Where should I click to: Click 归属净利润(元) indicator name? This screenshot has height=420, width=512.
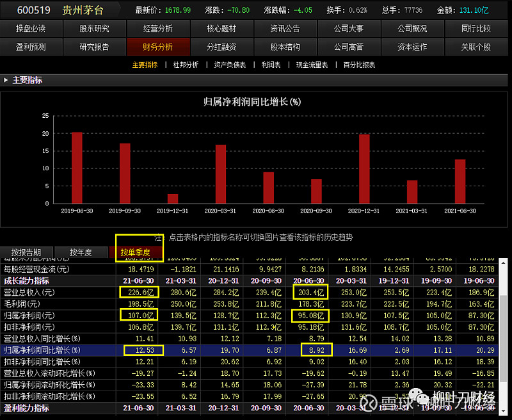click(29, 316)
